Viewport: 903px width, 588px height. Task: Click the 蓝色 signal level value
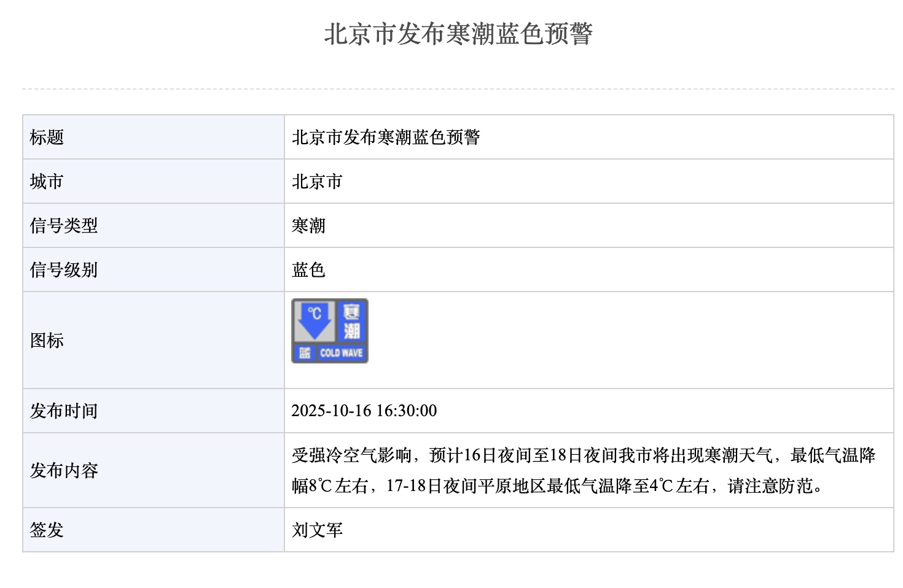(x=308, y=270)
